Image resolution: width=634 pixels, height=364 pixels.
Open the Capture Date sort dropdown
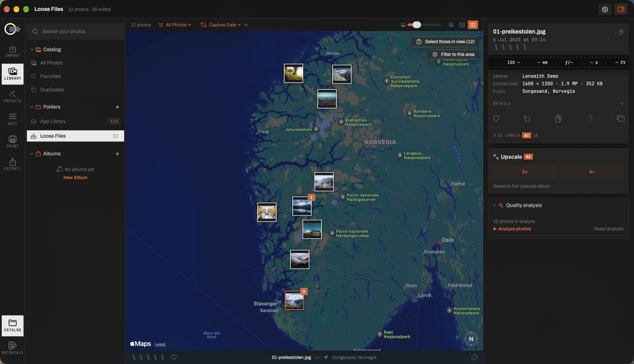220,25
